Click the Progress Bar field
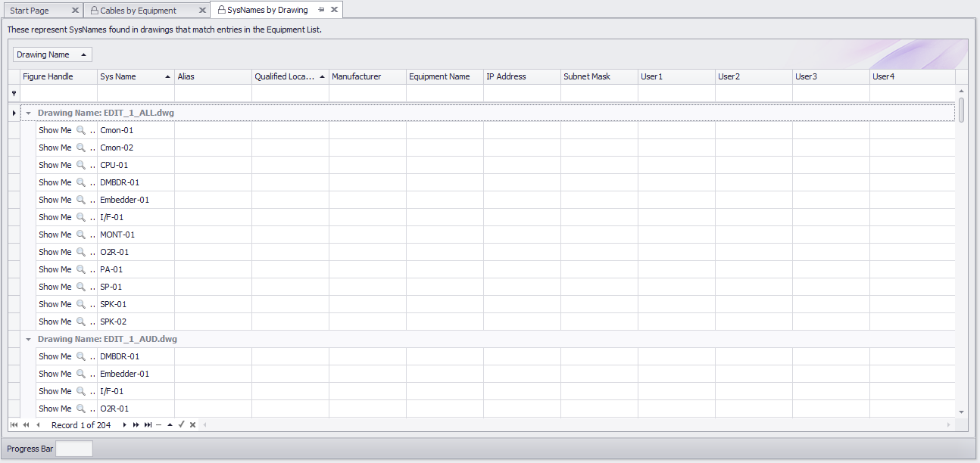Screen dimensions: 980x463 pyautogui.click(x=74, y=449)
